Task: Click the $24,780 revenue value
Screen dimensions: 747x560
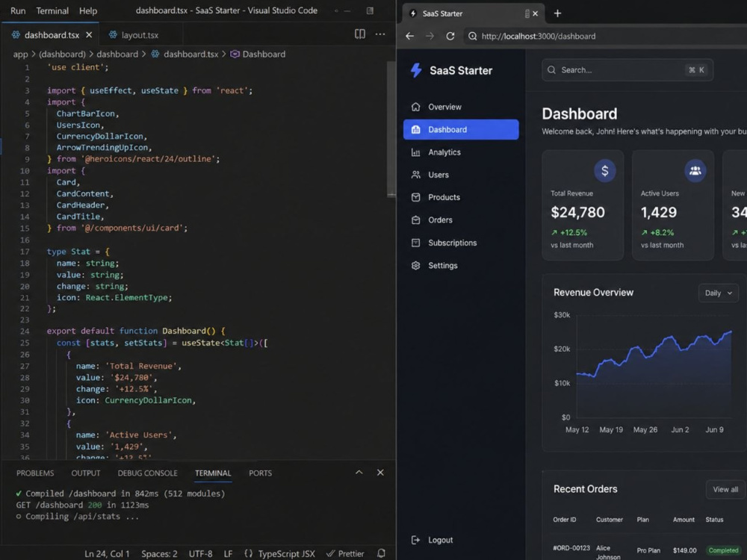Action: pos(577,212)
